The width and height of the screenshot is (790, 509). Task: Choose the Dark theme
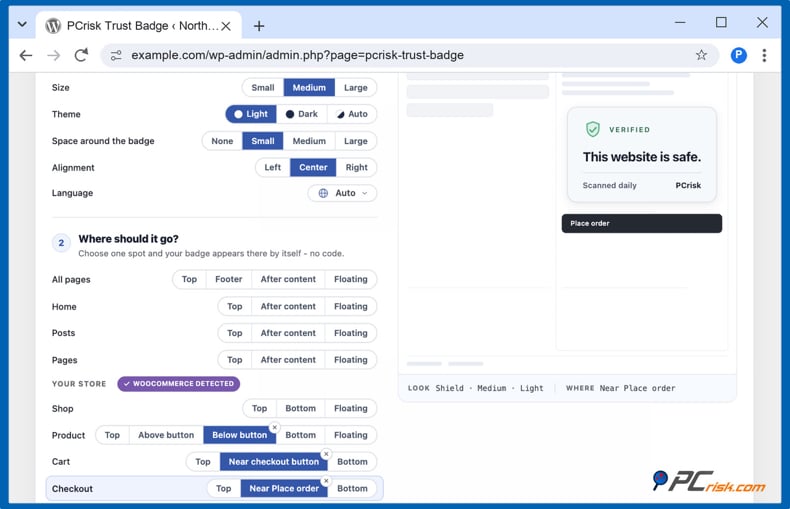tap(302, 114)
